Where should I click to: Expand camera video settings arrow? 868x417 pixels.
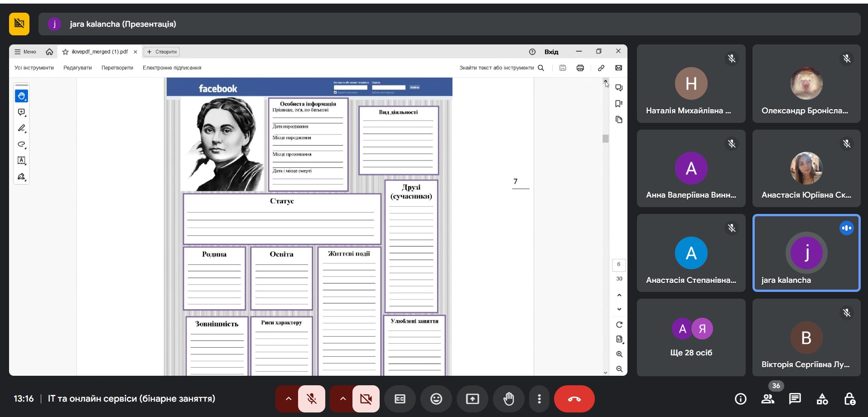pyautogui.click(x=342, y=399)
